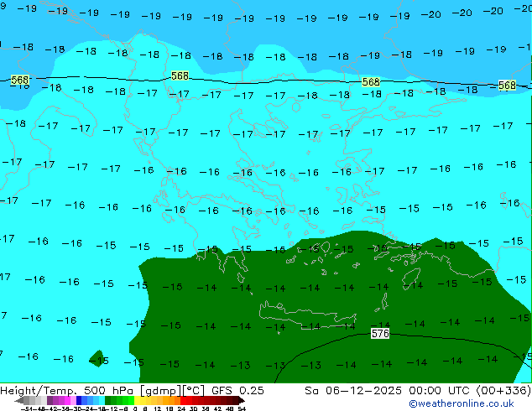Screen dimensions: 532x411
Task: Click the dark green swatch in the legend
Action: pos(108,400)
